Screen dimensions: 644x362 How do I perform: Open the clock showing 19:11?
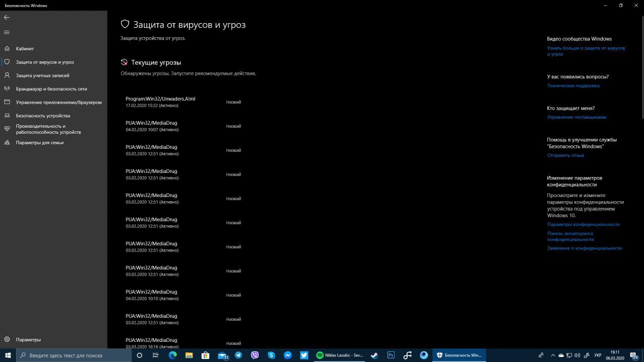(x=615, y=355)
